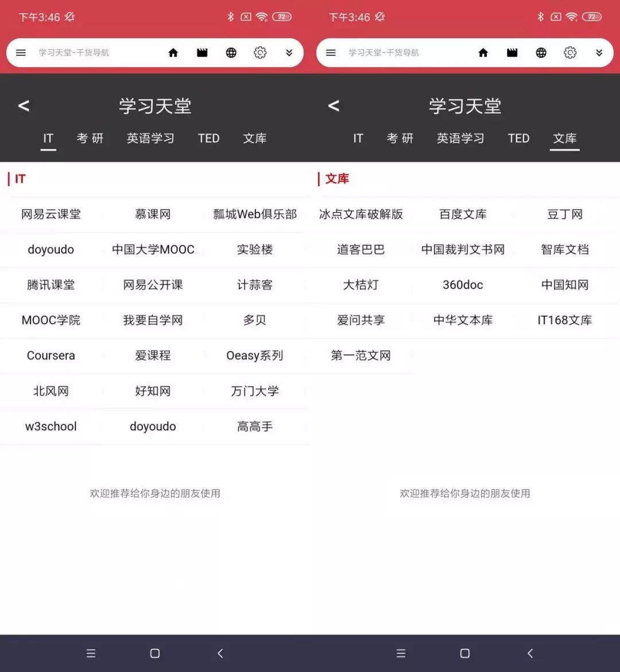Open the w3school link
The height and width of the screenshot is (672, 620).
pos(51,426)
